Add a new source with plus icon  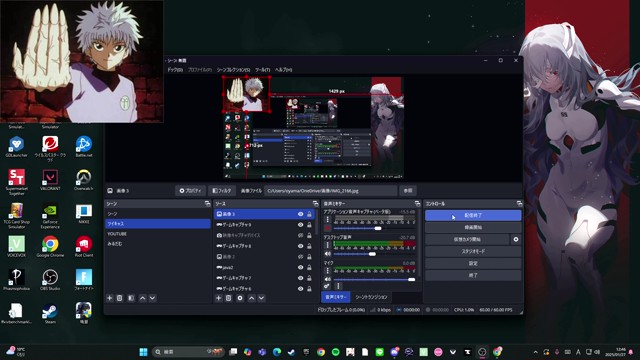[218, 298]
